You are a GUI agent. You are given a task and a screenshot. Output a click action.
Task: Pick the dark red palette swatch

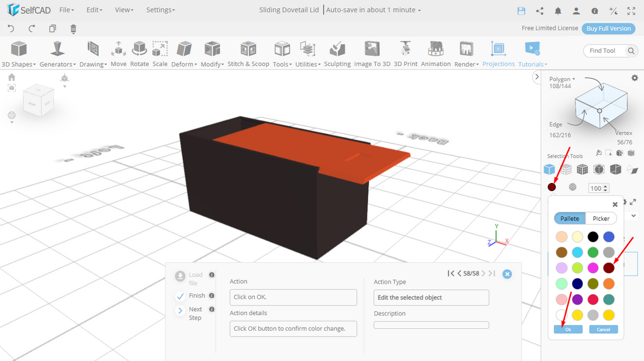(609, 268)
